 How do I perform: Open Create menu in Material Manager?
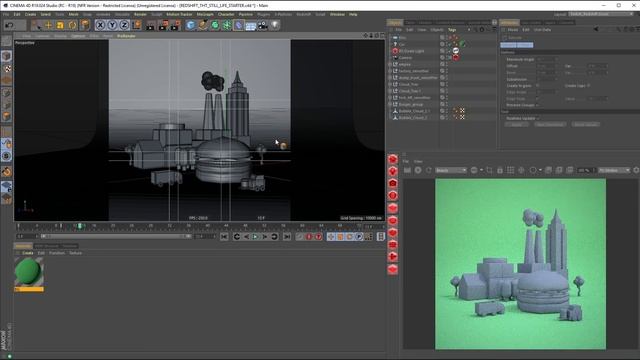27,253
